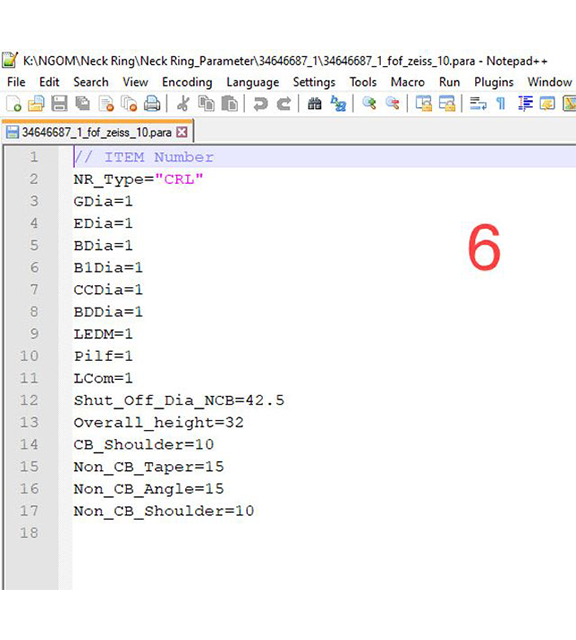Save all files via stacked disks icon
Screen dimensions: 576x640
coord(83,104)
